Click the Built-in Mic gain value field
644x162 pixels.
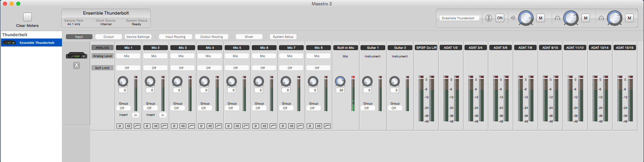(x=340, y=90)
